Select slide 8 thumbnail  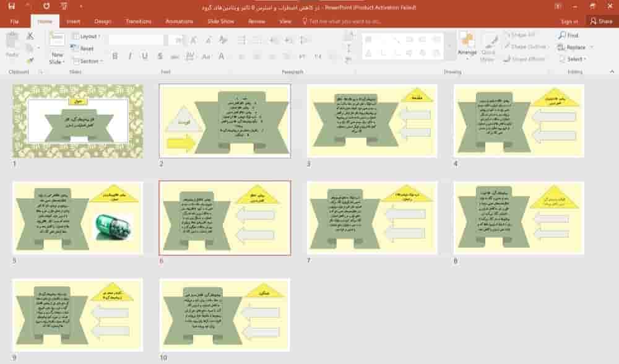click(x=519, y=218)
